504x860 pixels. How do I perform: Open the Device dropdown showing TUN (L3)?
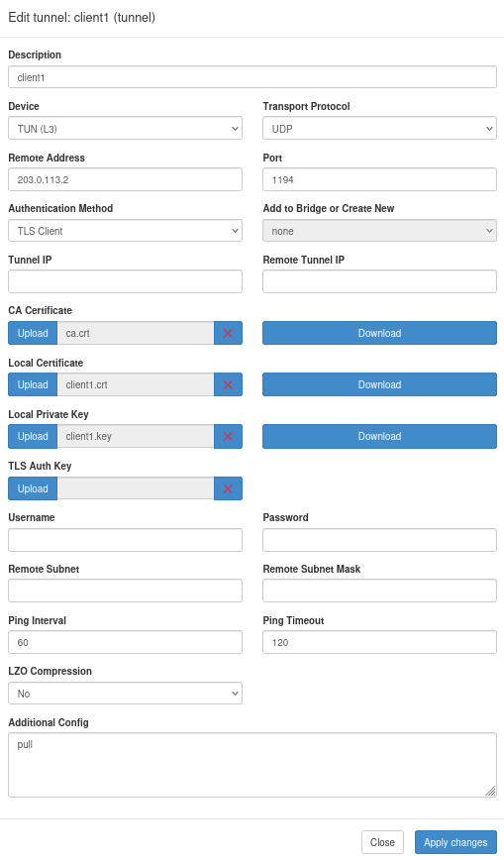pyautogui.click(x=125, y=129)
